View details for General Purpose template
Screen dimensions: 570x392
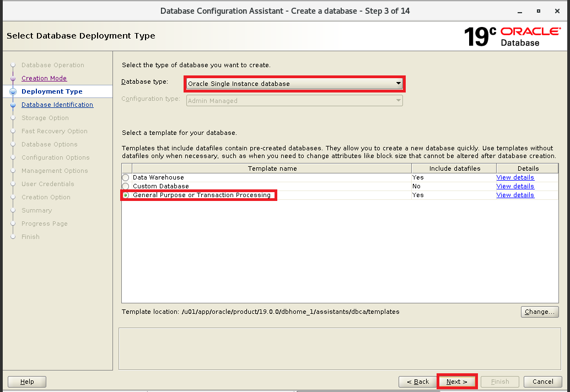pyautogui.click(x=515, y=195)
